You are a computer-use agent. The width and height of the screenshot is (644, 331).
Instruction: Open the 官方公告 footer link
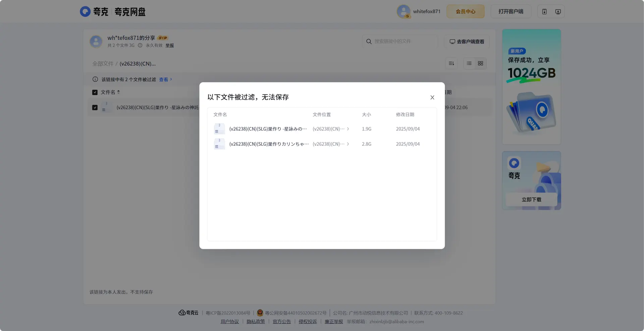pyautogui.click(x=282, y=322)
